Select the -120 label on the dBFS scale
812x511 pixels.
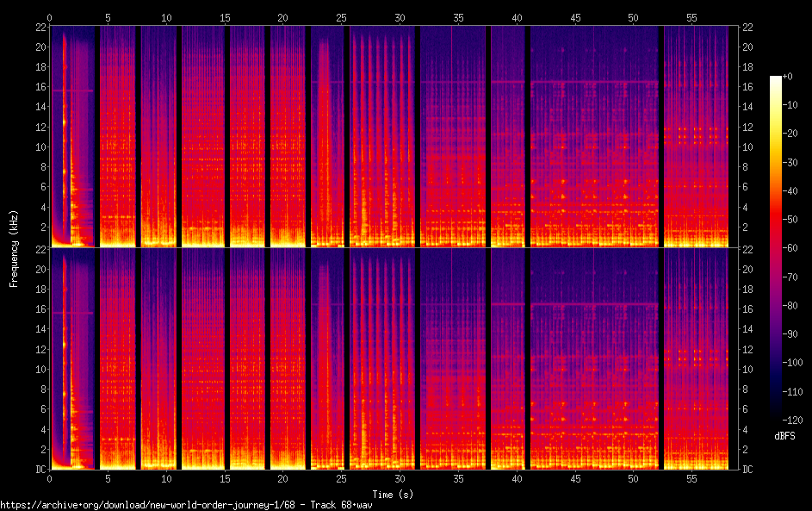pyautogui.click(x=796, y=419)
